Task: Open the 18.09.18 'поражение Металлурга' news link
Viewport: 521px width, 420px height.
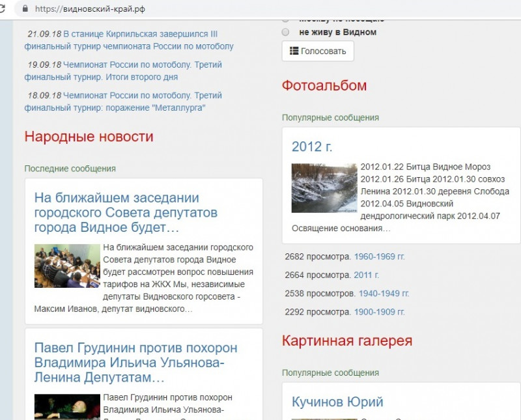Action: pyautogui.click(x=123, y=102)
